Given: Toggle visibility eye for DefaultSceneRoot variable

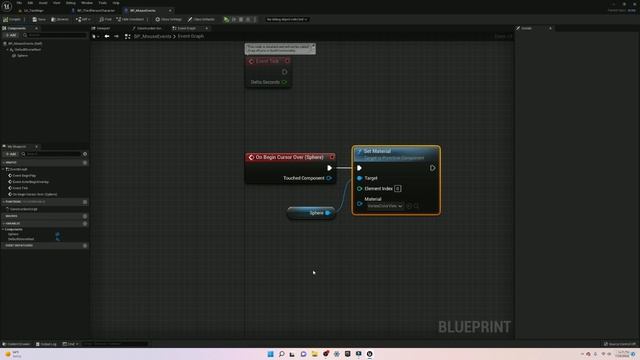Looking at the screenshot, I should tap(58, 239).
